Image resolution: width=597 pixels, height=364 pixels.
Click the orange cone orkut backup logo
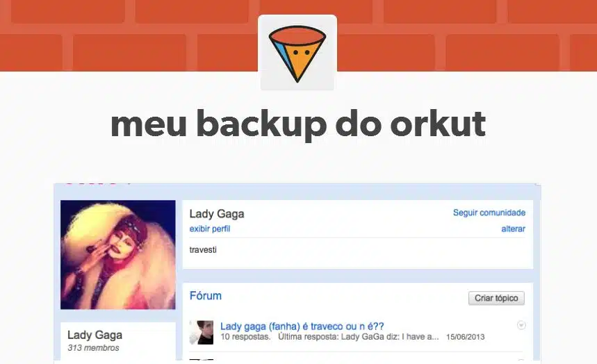297,53
